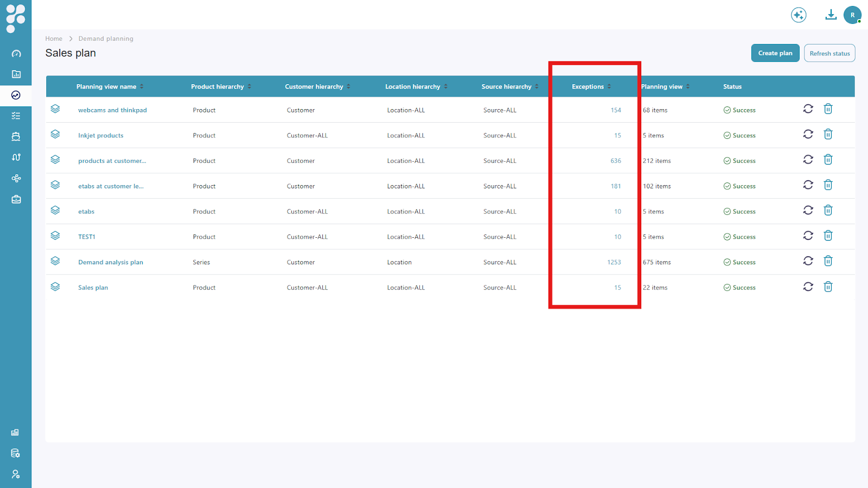Open the shipment sidebar icon
This screenshot has width=868, height=488.
[x=16, y=137]
